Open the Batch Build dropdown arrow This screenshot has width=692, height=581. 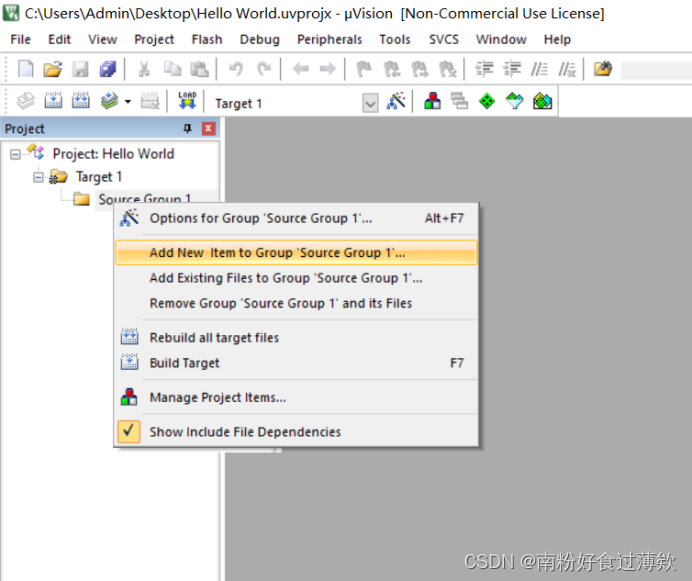click(x=128, y=102)
